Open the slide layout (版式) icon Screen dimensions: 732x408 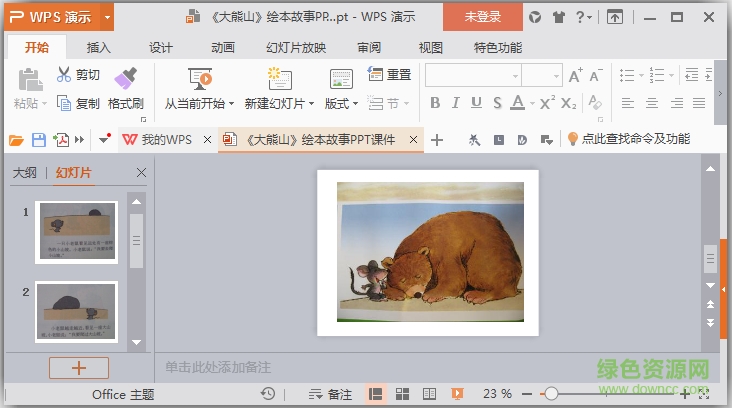pyautogui.click(x=341, y=78)
